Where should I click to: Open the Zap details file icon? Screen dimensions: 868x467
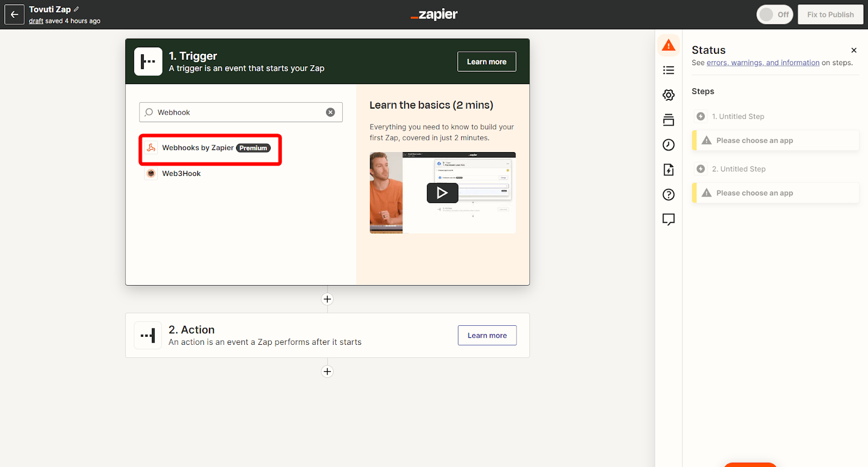pos(669,170)
